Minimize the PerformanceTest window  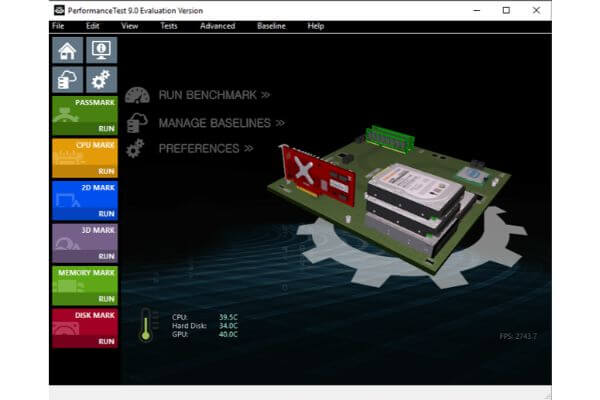[477, 10]
